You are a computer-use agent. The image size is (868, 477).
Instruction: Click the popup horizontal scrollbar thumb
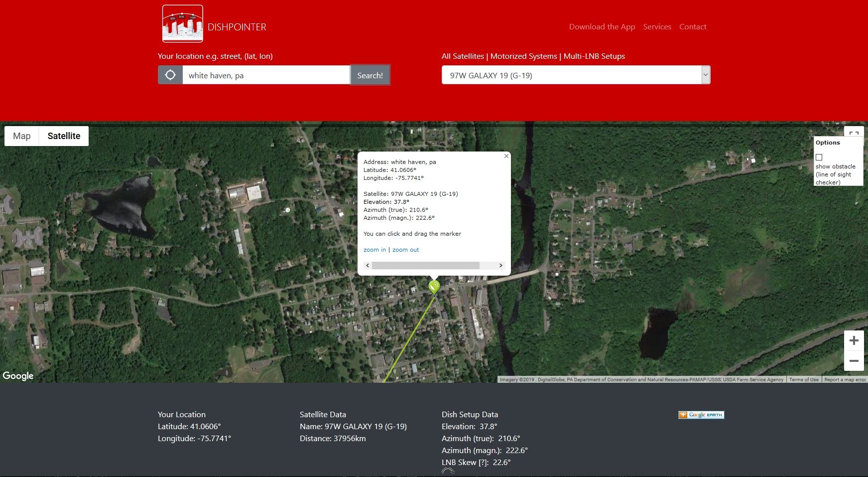tap(426, 265)
